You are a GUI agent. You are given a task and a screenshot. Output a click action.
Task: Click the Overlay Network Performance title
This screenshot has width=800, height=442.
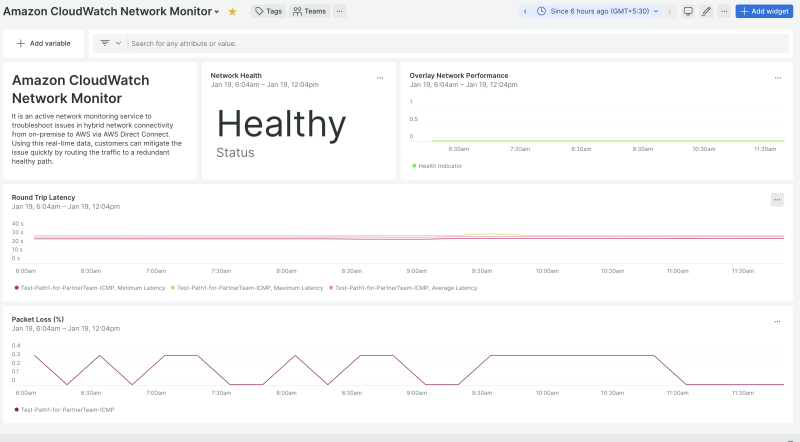[459, 76]
